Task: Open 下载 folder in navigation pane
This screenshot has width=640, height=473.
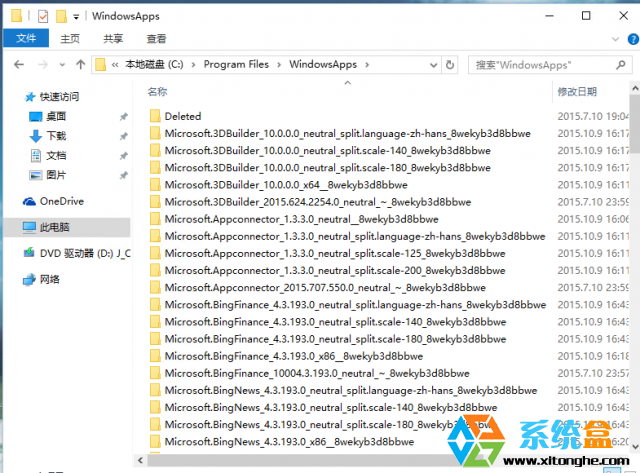Action: (x=56, y=136)
